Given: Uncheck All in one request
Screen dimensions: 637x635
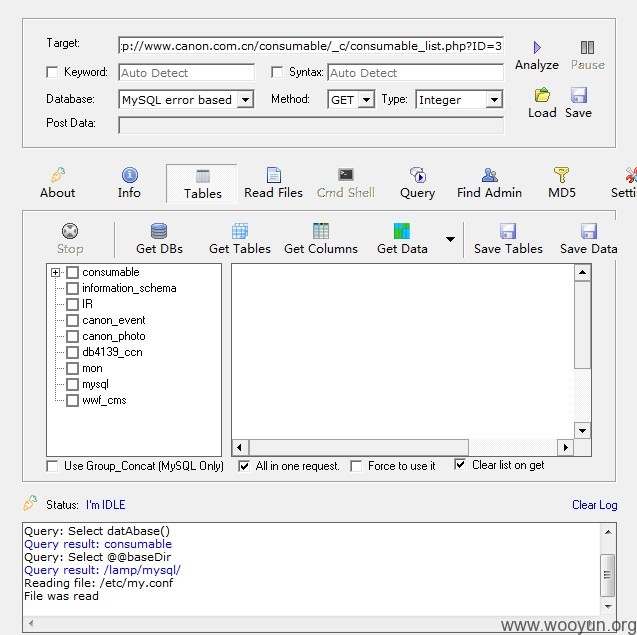Looking at the screenshot, I should 244,466.
